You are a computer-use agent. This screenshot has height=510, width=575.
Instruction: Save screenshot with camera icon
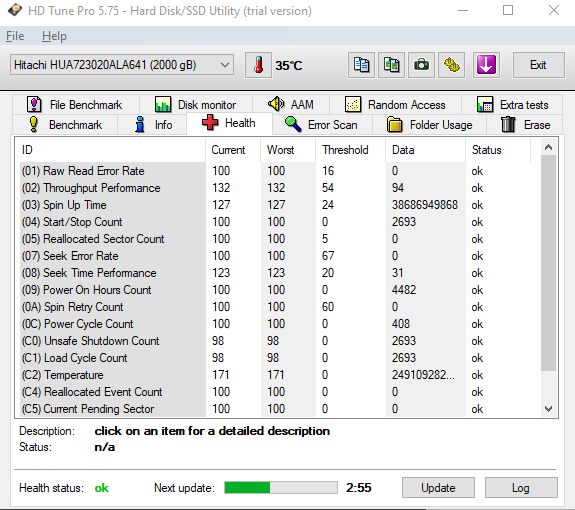pyautogui.click(x=421, y=65)
